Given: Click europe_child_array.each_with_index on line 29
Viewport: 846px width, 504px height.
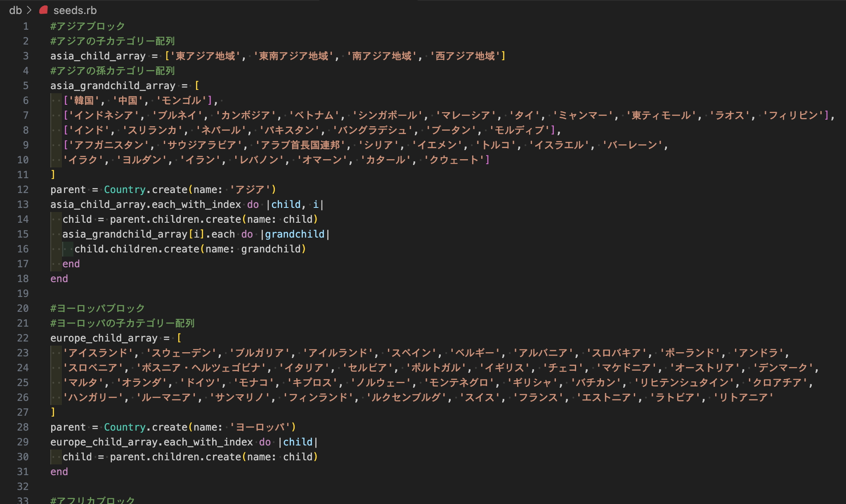Looking at the screenshot, I should tap(151, 442).
